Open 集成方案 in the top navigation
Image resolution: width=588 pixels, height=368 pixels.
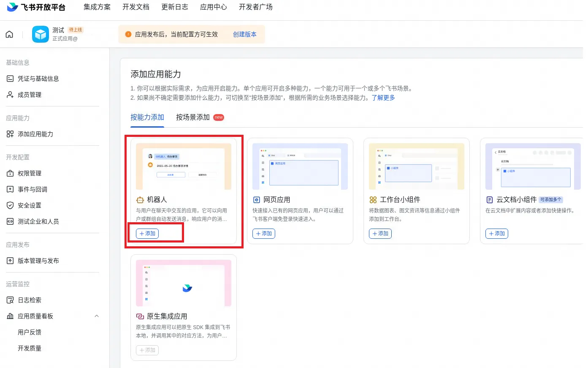pyautogui.click(x=97, y=7)
